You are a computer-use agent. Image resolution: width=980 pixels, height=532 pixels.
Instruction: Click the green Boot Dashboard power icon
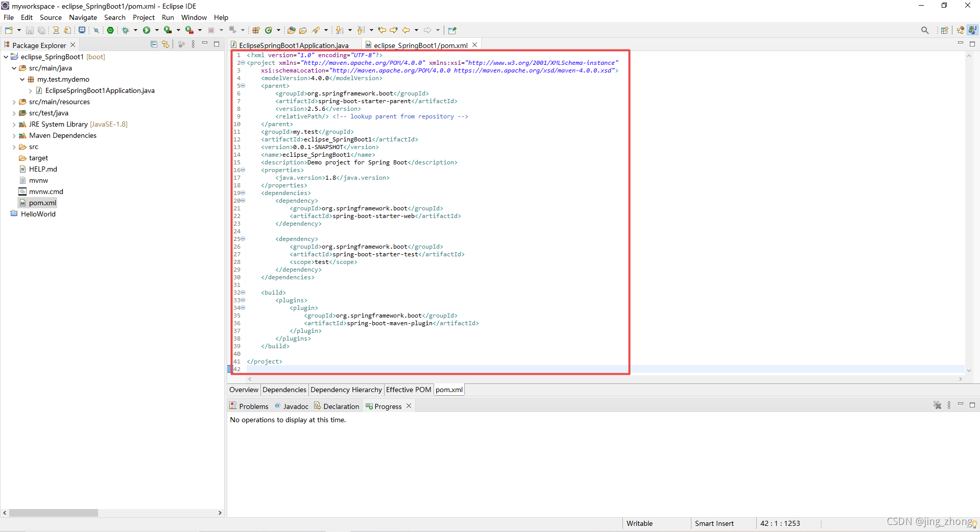110,30
